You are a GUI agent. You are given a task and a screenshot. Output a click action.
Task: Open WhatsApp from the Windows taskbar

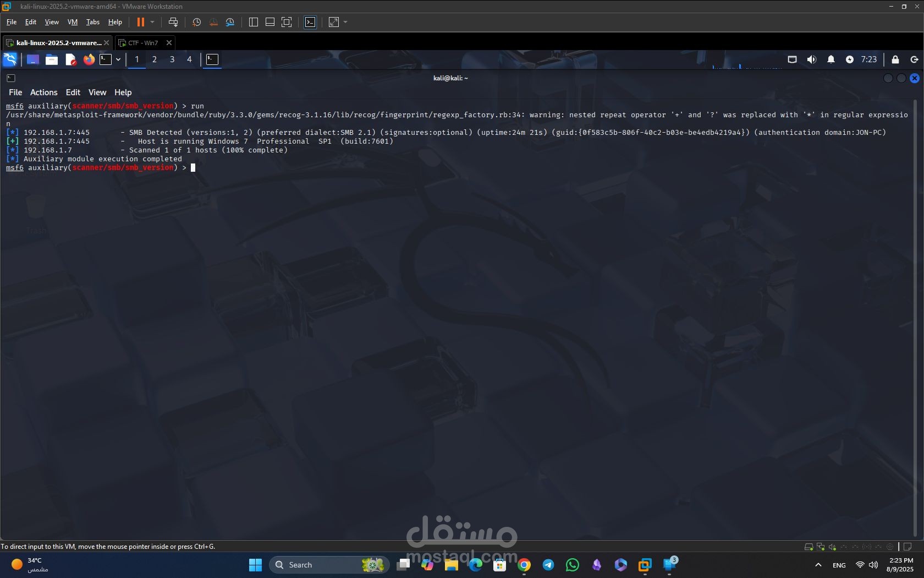(x=573, y=565)
